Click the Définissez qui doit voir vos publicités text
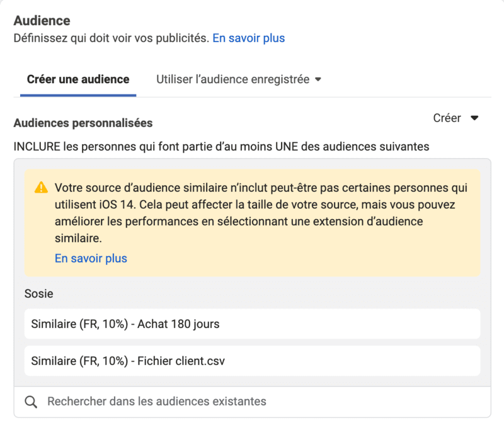 [x=112, y=38]
